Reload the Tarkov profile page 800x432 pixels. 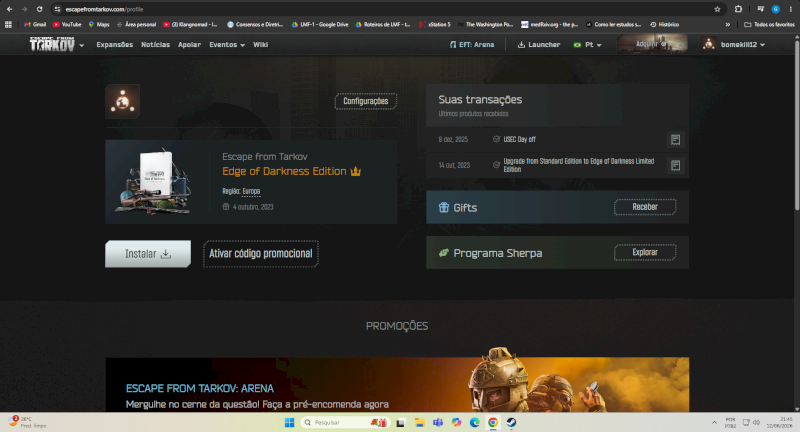(39, 9)
